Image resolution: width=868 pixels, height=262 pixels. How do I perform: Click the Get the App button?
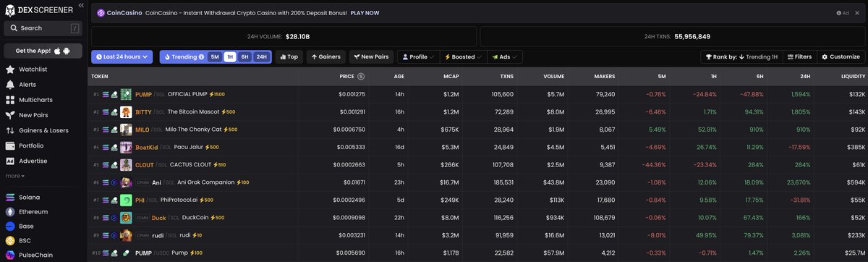pyautogui.click(x=43, y=51)
